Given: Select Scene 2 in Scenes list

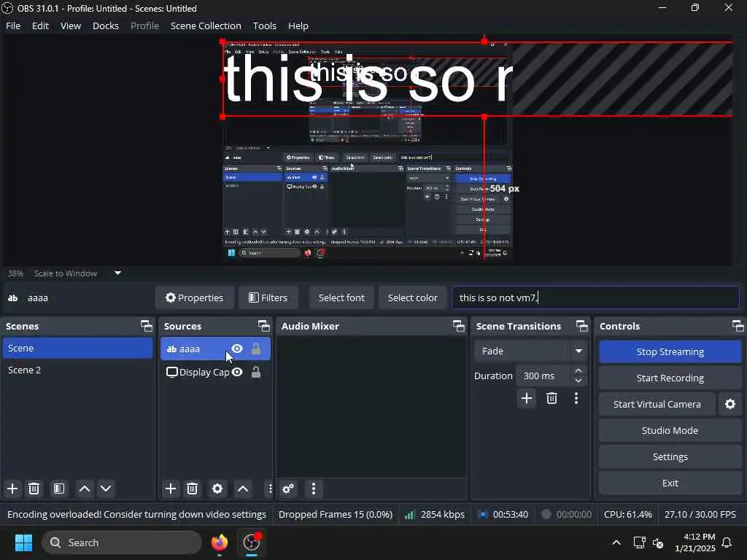Looking at the screenshot, I should [77, 370].
